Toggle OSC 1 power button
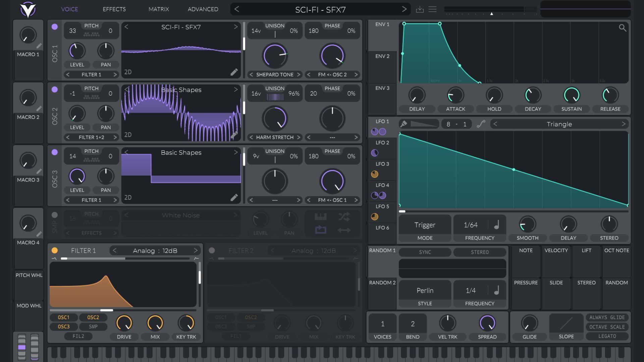The height and width of the screenshot is (362, 644). 55,27
